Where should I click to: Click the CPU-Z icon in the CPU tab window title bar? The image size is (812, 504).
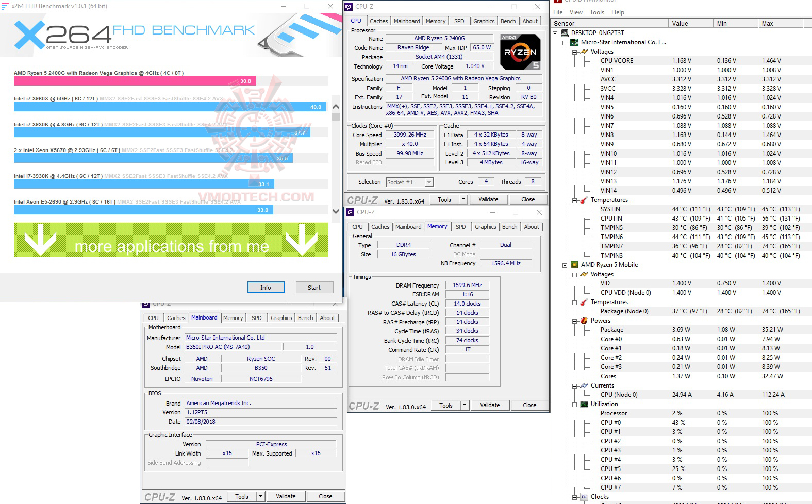[x=349, y=7]
